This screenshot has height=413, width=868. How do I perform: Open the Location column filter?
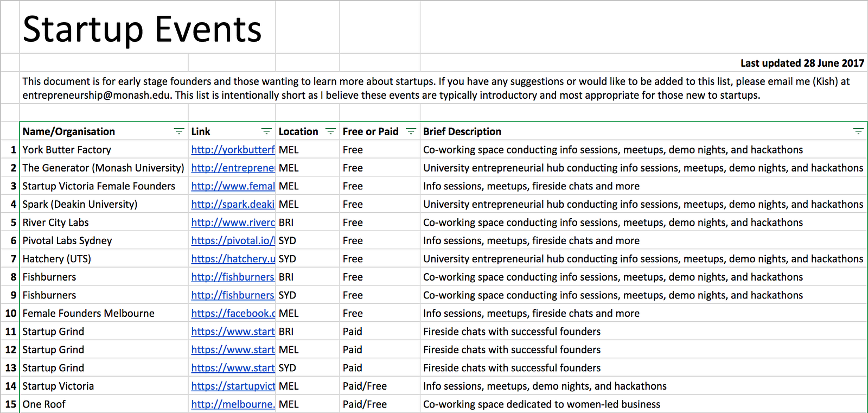(x=330, y=131)
